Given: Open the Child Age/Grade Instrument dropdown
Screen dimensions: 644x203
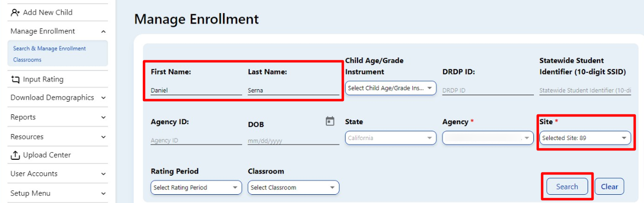Looking at the screenshot, I should click(x=390, y=88).
